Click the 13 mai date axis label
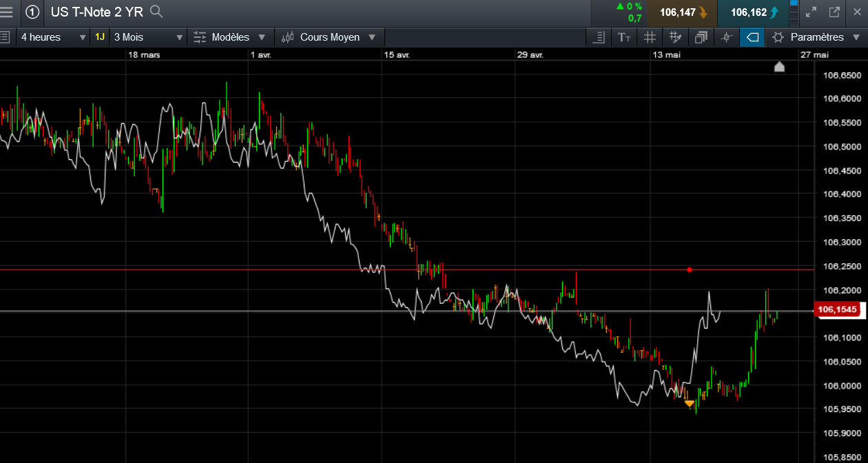 (667, 54)
